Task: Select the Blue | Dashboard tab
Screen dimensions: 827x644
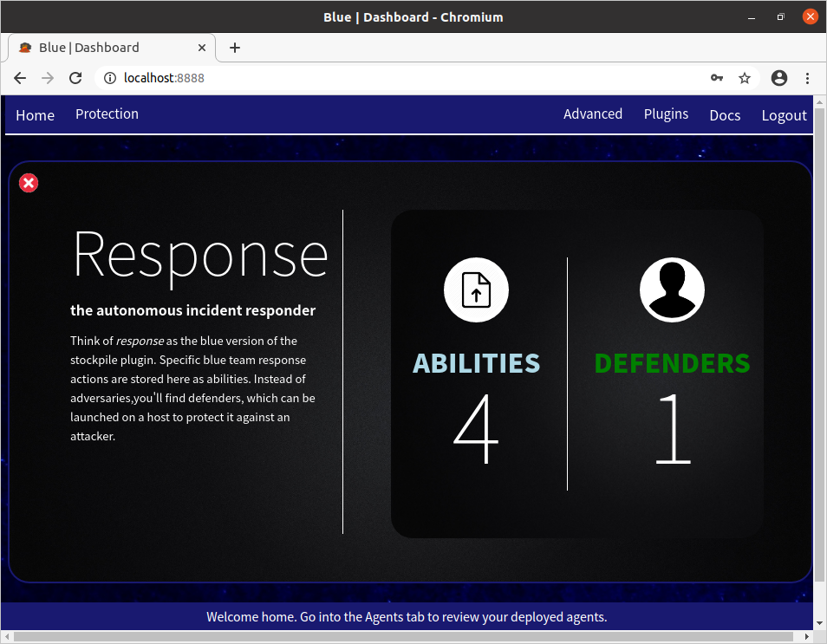Action: 112,48
